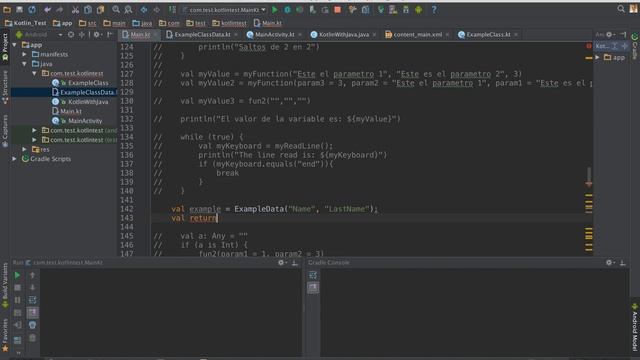Toggle the Favorites side panel
The width and height of the screenshot is (640, 360).
tap(5, 336)
